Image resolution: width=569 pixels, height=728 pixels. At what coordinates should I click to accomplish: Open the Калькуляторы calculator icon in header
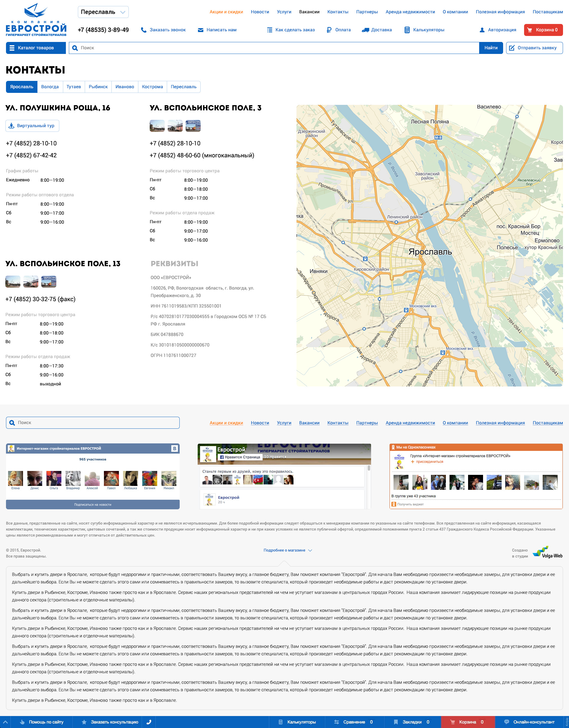click(x=407, y=30)
